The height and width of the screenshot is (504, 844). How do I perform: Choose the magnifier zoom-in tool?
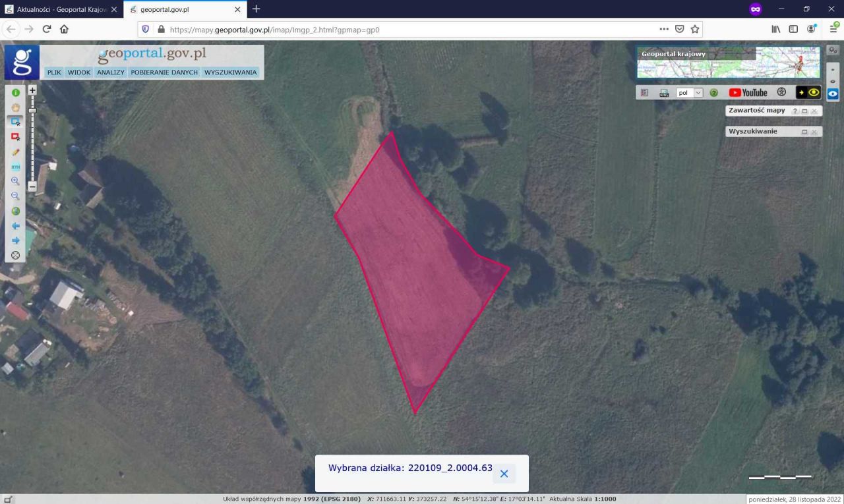(x=16, y=181)
